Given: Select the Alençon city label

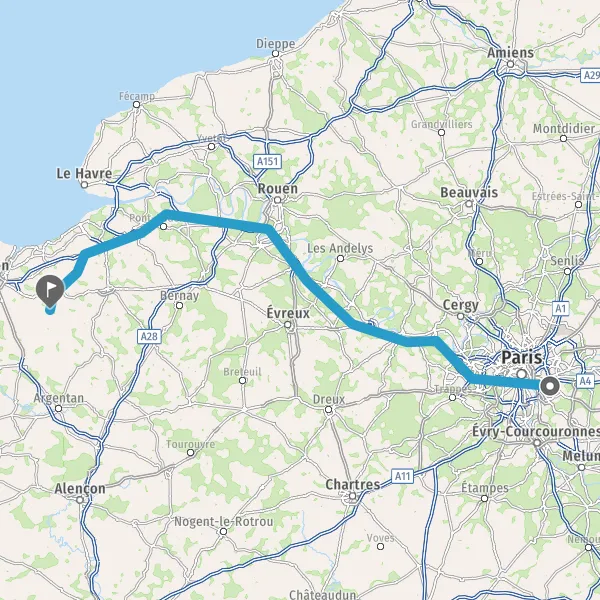Looking at the screenshot, I should coord(80,488).
